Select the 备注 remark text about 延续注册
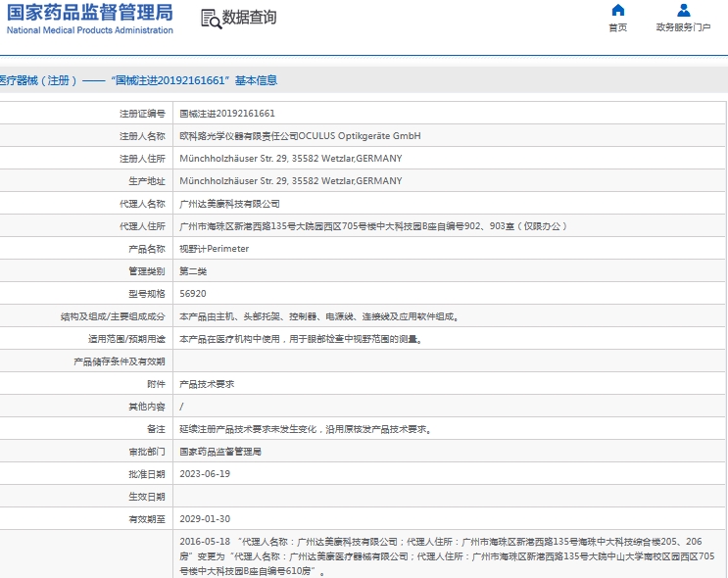 point(306,429)
